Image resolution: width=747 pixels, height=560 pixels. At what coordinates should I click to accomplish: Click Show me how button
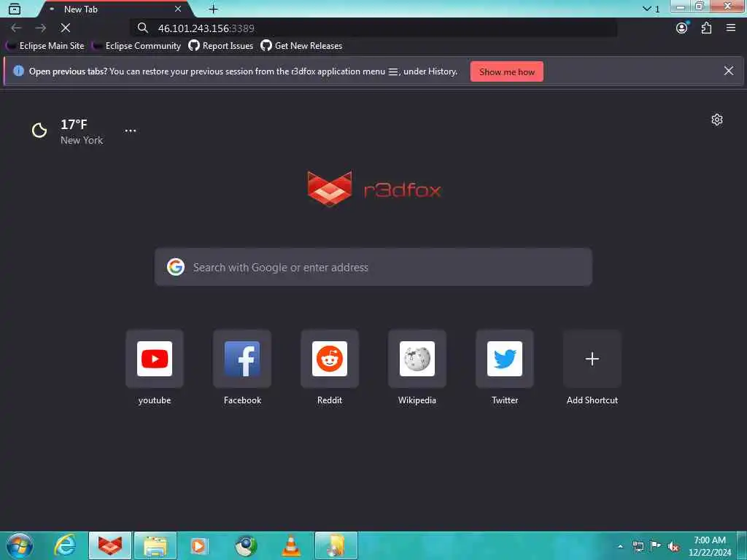(506, 71)
